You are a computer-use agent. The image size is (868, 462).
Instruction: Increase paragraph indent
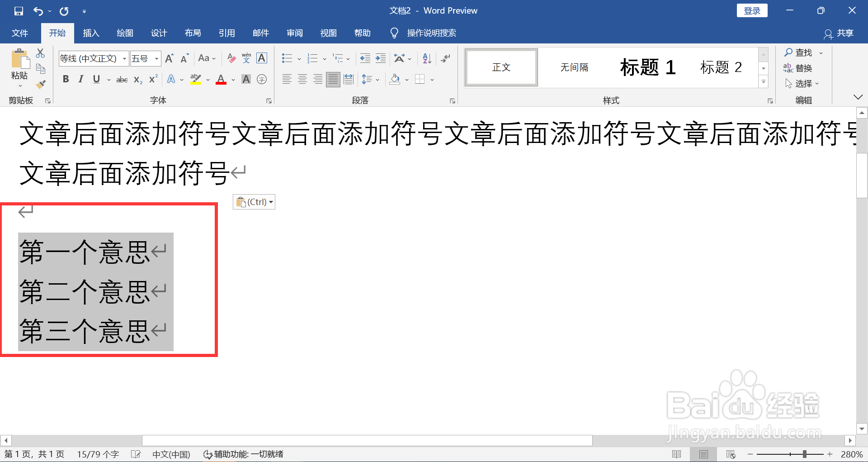(381, 58)
